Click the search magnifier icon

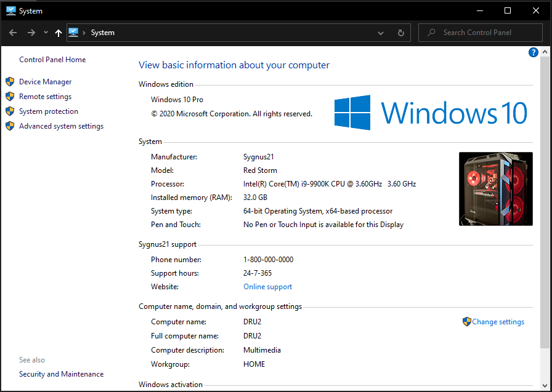(431, 33)
